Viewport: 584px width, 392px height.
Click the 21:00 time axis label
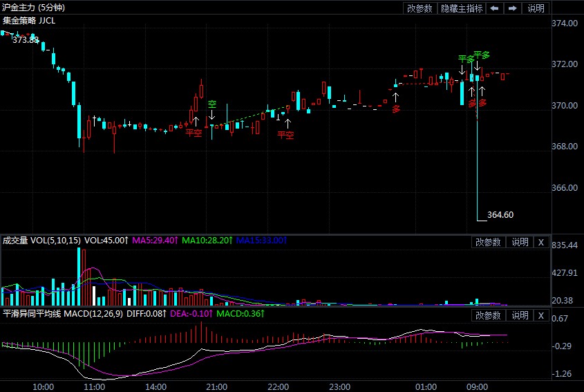pos(217,386)
